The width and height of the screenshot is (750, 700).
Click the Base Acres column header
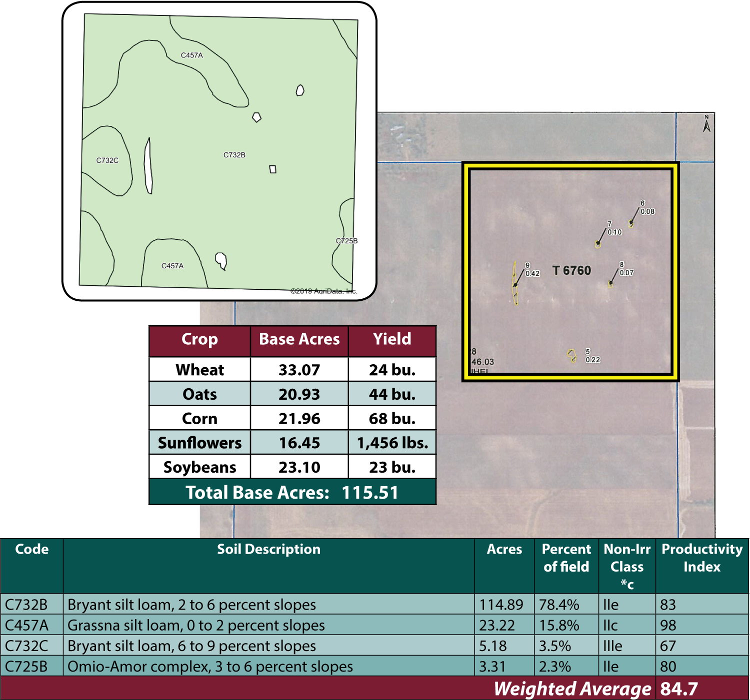[x=299, y=339]
